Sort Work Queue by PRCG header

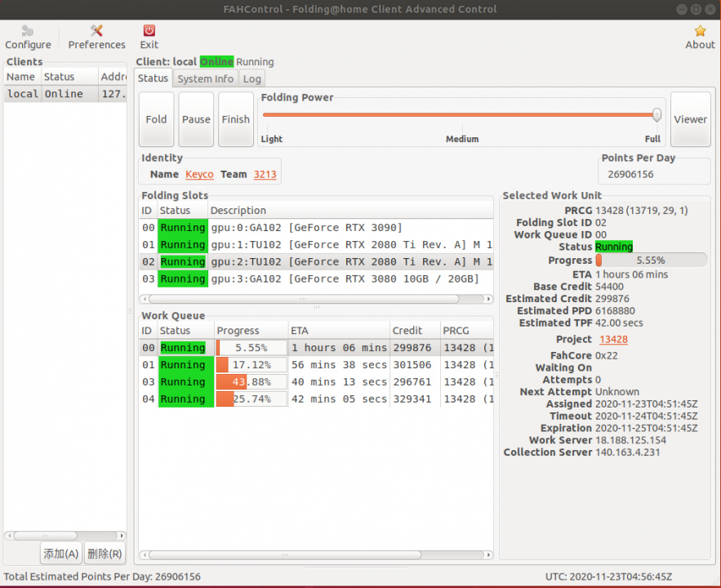pos(467,331)
